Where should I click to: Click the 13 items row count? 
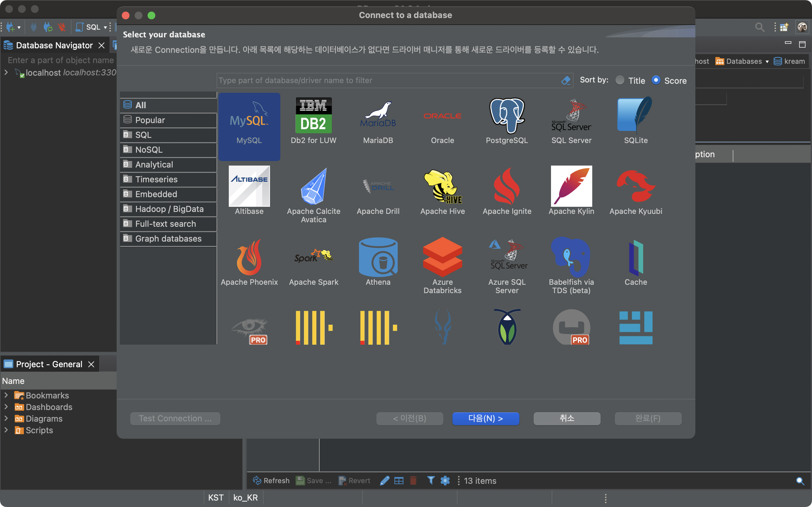pyautogui.click(x=479, y=481)
